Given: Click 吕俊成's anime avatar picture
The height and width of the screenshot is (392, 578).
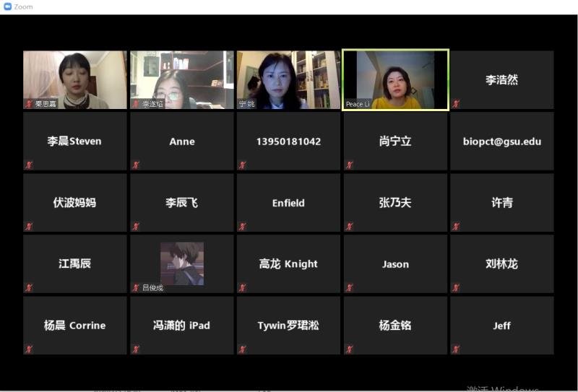Looking at the screenshot, I should coord(181,263).
